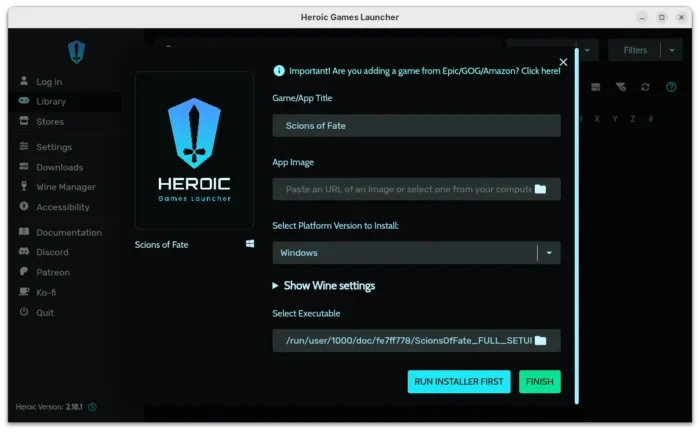Close the add game dialog with X

[563, 62]
